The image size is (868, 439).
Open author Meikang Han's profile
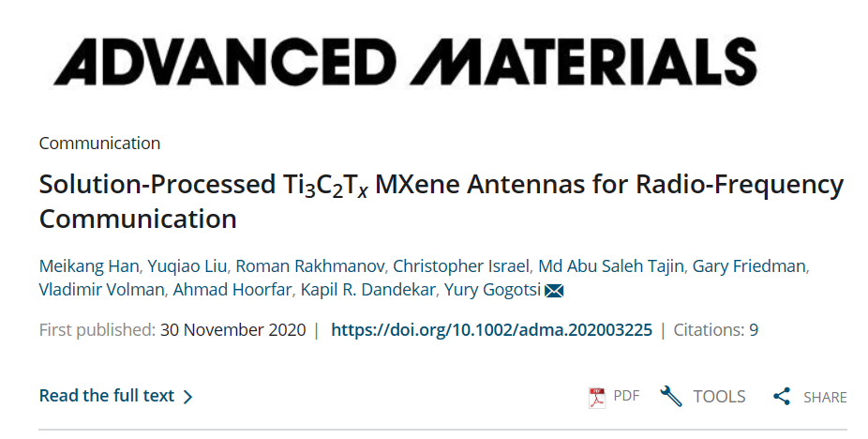coord(88,266)
